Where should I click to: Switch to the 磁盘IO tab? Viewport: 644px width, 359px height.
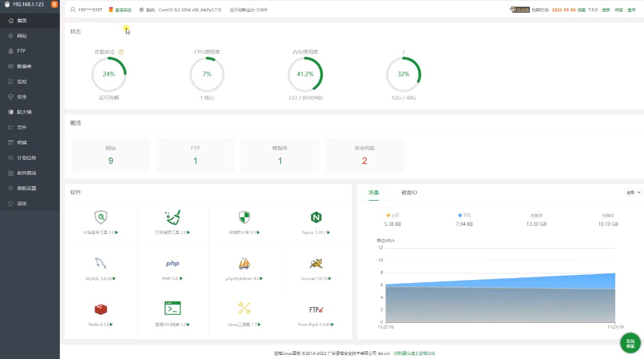(409, 192)
